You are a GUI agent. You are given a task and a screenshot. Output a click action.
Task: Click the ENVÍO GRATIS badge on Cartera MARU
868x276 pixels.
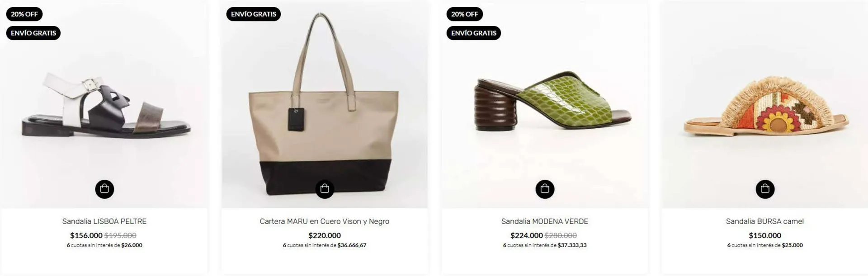click(x=254, y=14)
